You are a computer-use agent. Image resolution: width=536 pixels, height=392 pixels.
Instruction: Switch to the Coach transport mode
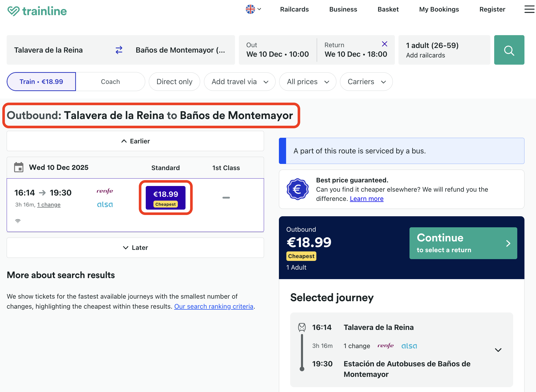[110, 82]
